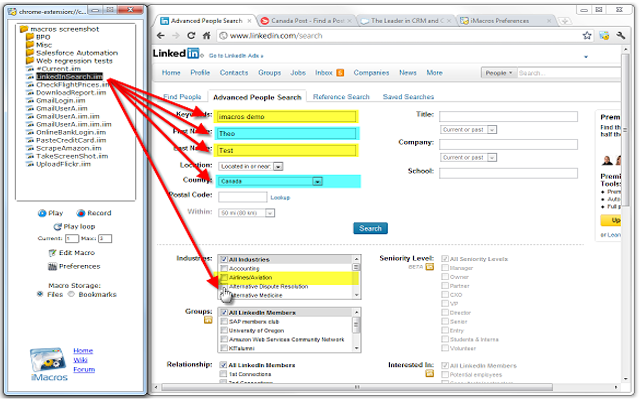Open LinkedIn Groups menu
Screen dimensions: 640x400
pyautogui.click(x=269, y=73)
